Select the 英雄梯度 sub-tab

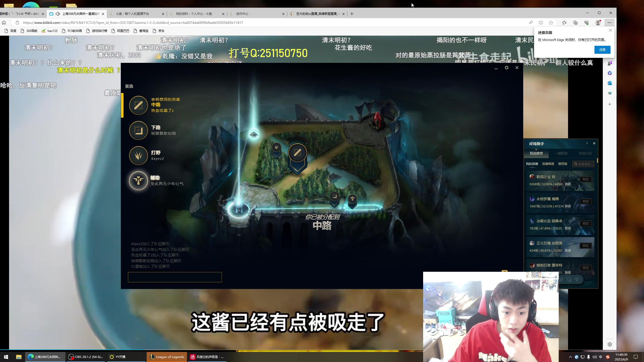(548, 164)
